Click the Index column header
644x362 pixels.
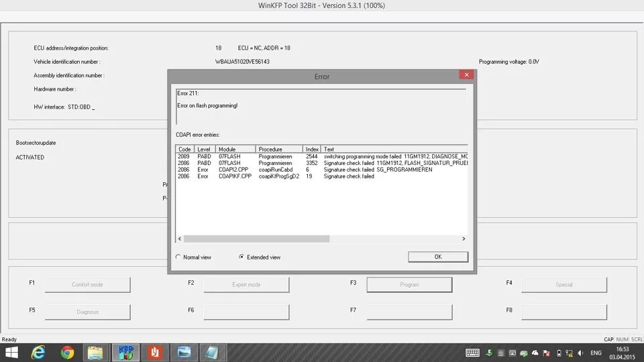coord(312,149)
